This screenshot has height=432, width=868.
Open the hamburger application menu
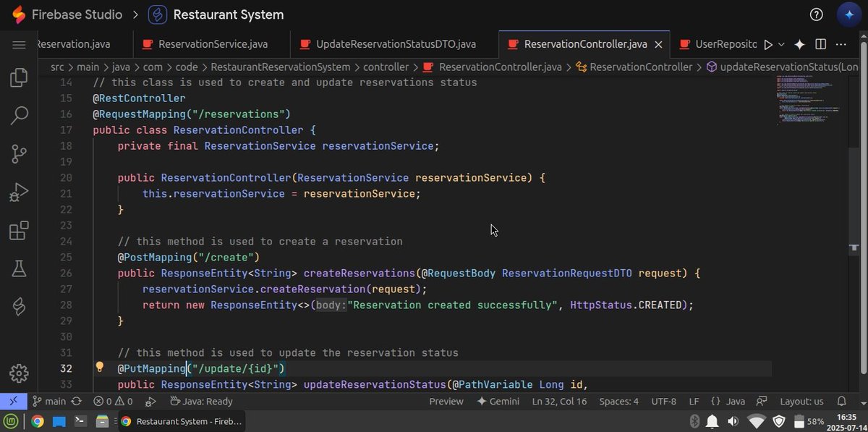pyautogui.click(x=19, y=44)
